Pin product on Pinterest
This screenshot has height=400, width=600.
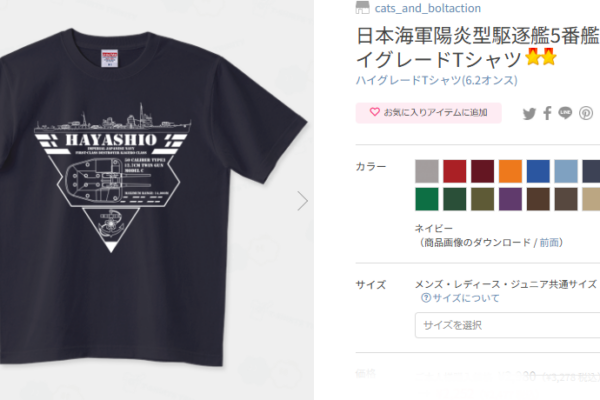pyautogui.click(x=586, y=113)
